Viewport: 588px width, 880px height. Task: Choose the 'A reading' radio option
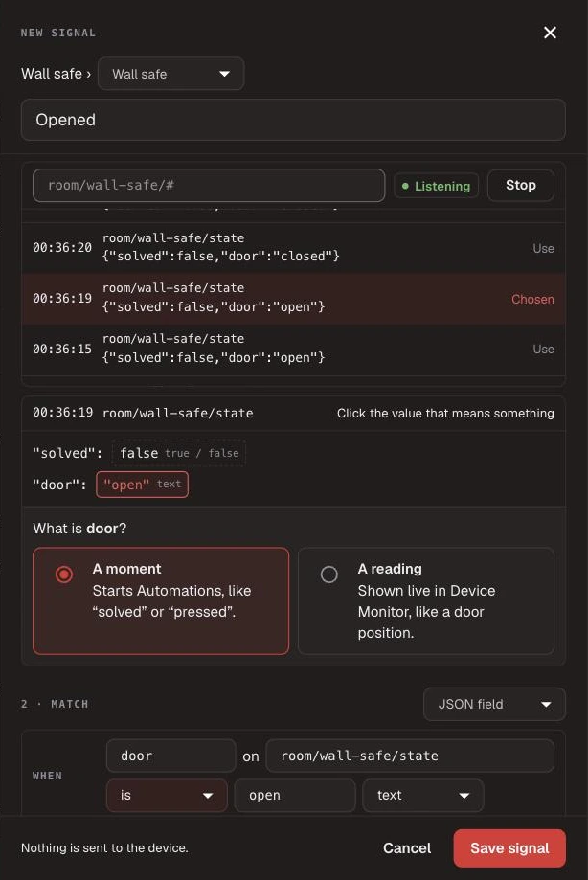click(x=426, y=600)
